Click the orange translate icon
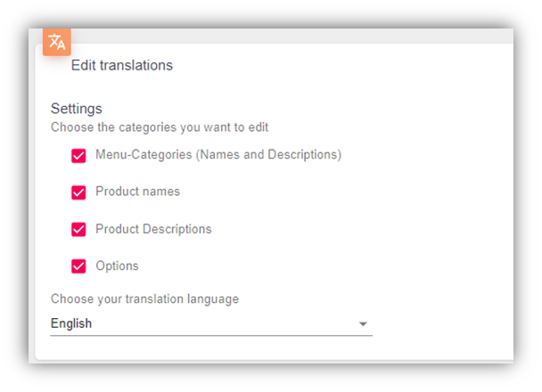 pos(57,42)
